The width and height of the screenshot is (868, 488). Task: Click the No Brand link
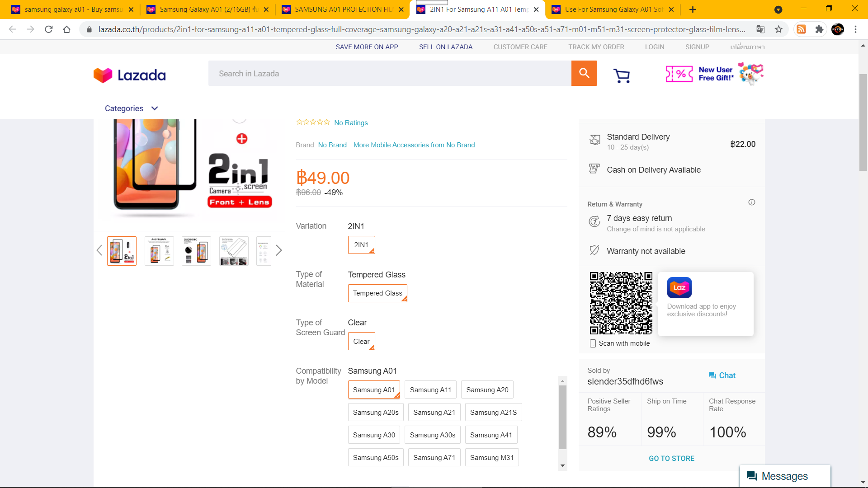[x=332, y=145]
